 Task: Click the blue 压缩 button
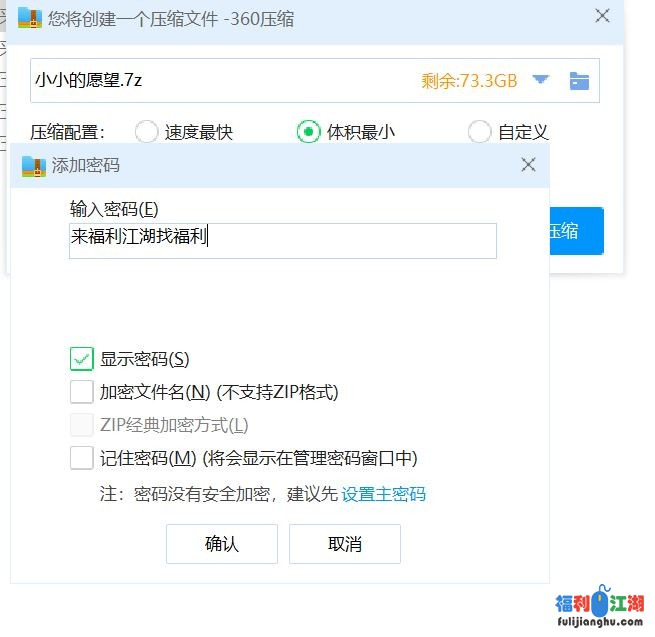click(576, 231)
